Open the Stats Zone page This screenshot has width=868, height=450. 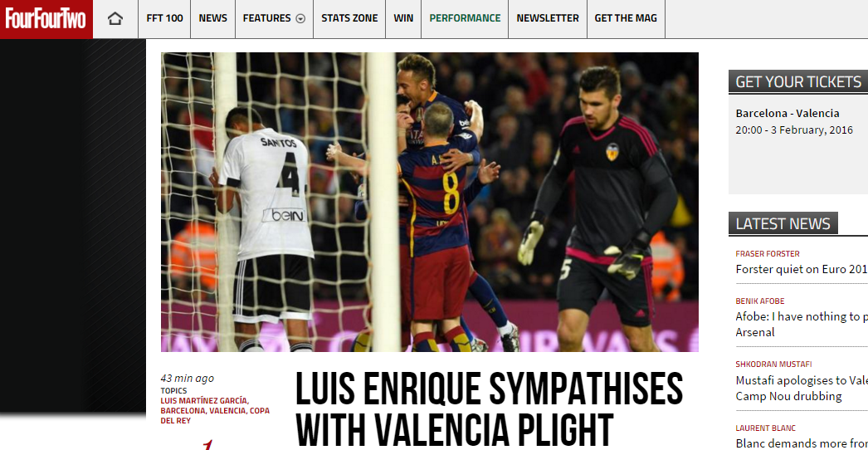pos(350,18)
